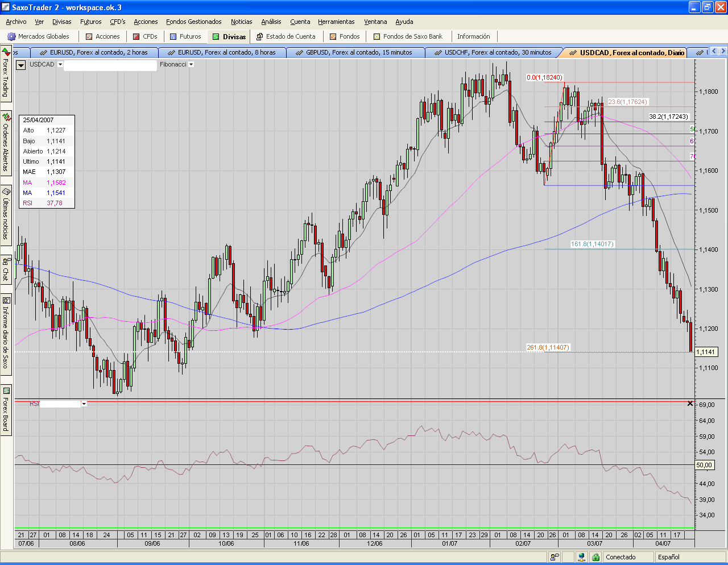Click the chat user status bar icon
The image size is (728, 565).
pos(555,557)
